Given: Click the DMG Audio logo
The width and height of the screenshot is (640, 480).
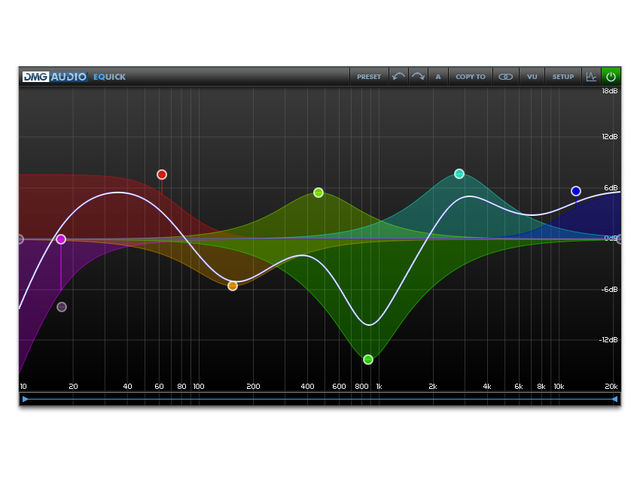Looking at the screenshot, I should (x=54, y=77).
